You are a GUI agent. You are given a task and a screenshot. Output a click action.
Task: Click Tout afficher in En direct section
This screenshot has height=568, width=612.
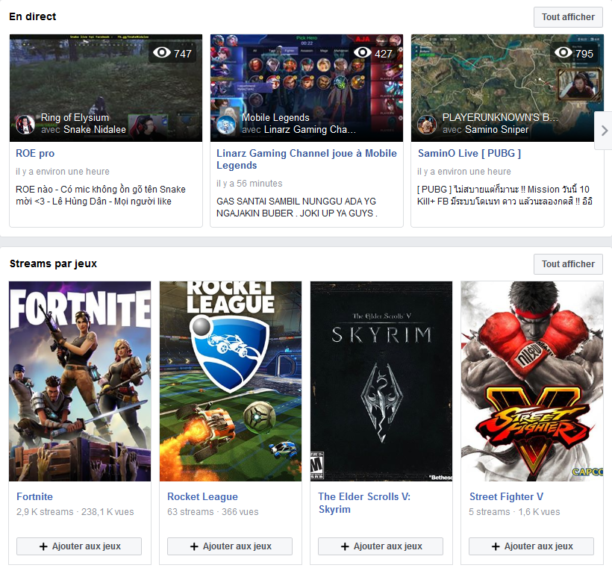point(568,17)
